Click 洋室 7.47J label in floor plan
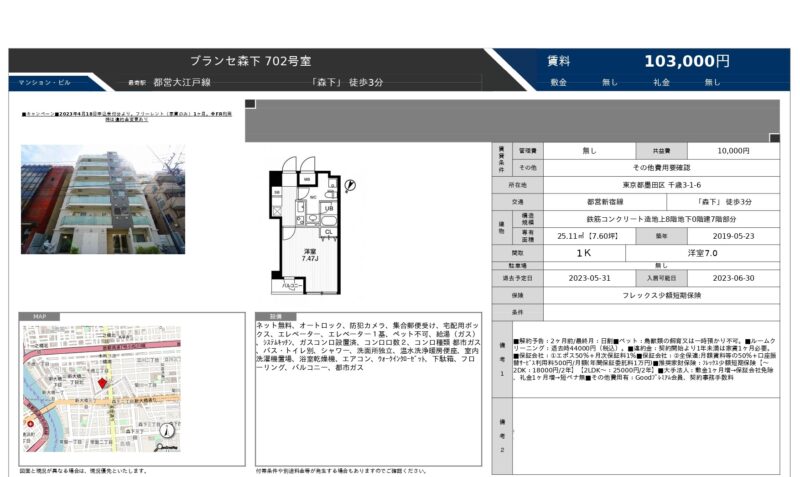800x477 pixels. click(x=310, y=255)
